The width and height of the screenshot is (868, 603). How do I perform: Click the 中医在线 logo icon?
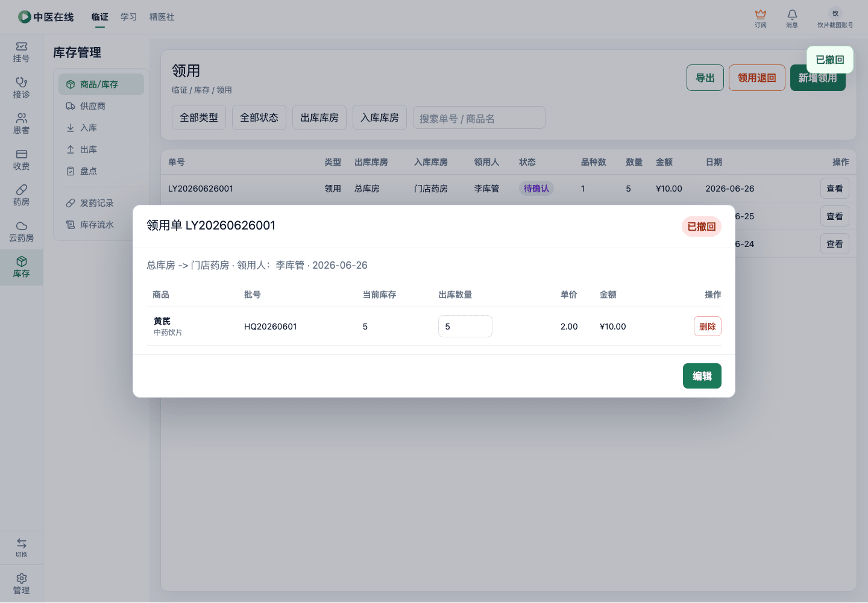point(25,17)
